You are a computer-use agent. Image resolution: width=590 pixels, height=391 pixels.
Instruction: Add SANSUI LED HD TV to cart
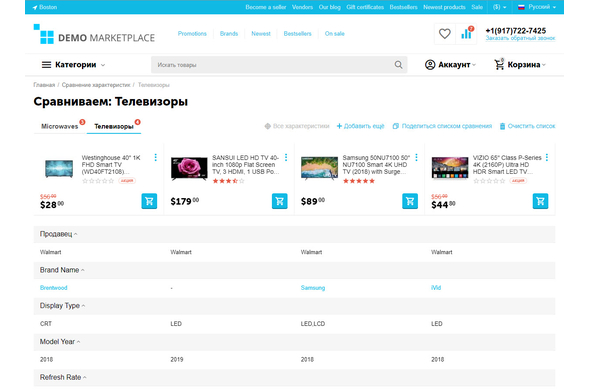(280, 201)
